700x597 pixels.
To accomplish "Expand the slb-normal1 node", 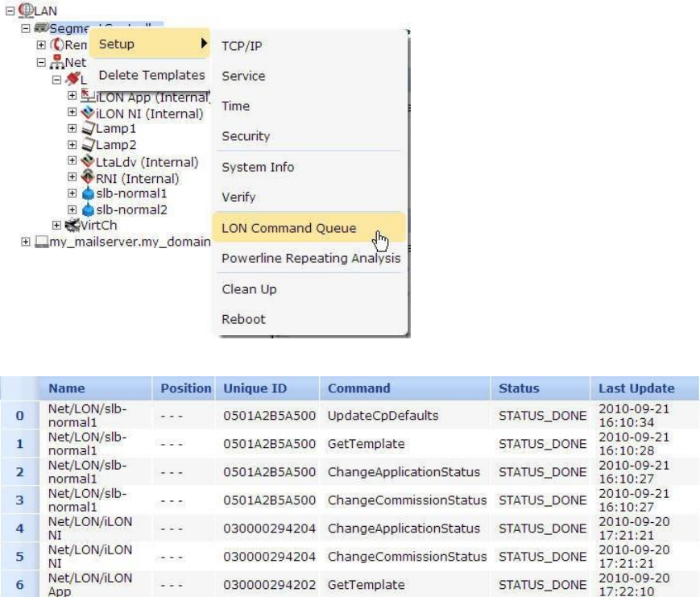I will [72, 193].
